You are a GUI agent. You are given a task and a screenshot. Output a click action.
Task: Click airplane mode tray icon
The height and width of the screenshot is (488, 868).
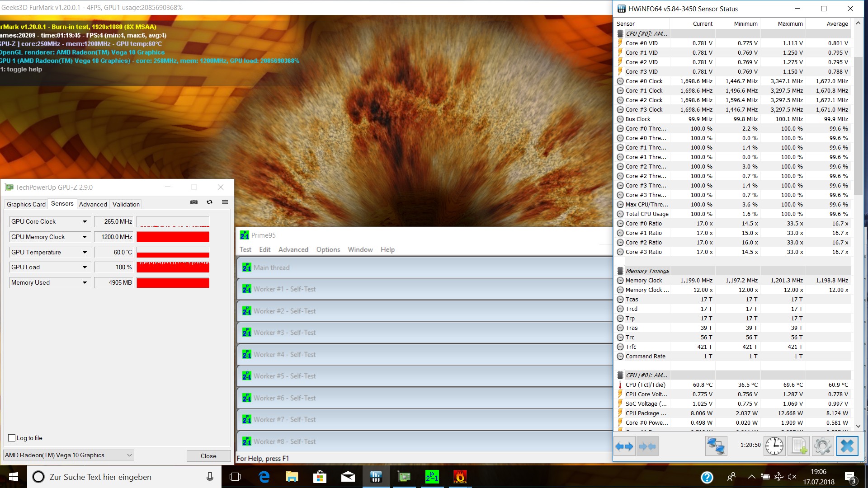click(778, 477)
